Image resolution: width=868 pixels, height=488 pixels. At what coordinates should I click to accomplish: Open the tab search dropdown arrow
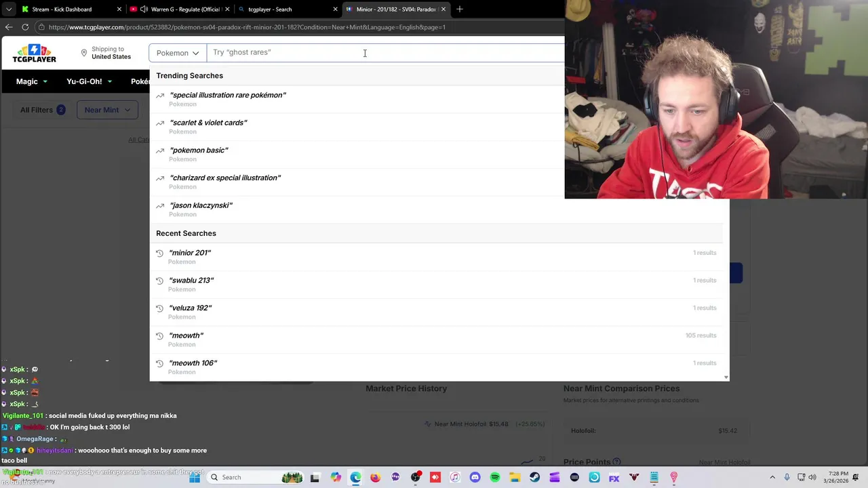click(x=8, y=9)
